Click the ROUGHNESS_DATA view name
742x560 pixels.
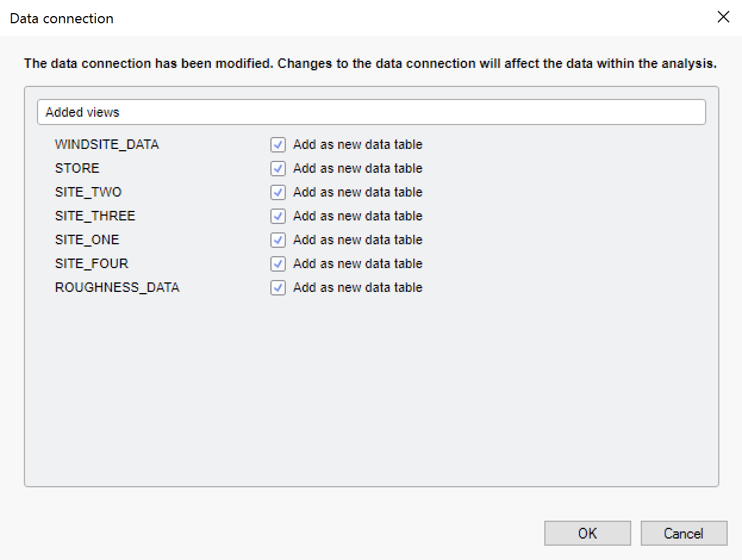pos(117,288)
